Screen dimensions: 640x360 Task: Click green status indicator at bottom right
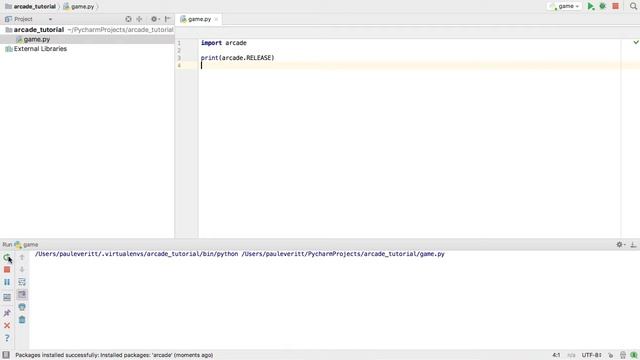click(x=634, y=355)
